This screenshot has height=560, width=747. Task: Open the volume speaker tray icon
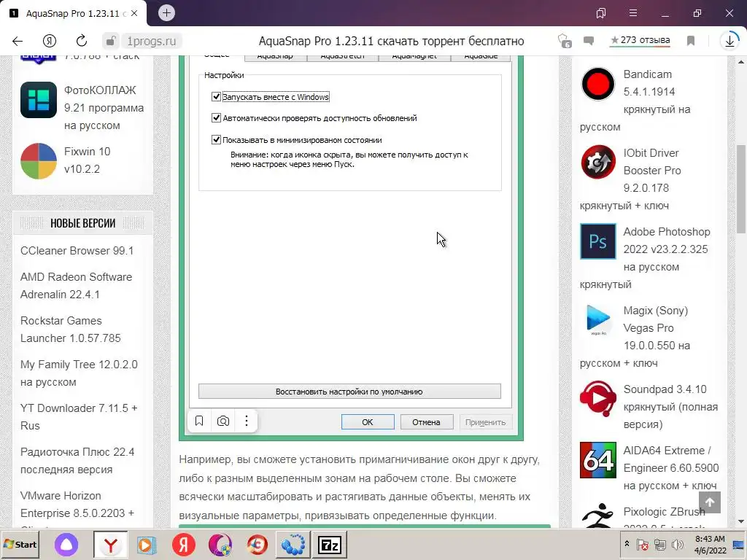click(x=677, y=544)
